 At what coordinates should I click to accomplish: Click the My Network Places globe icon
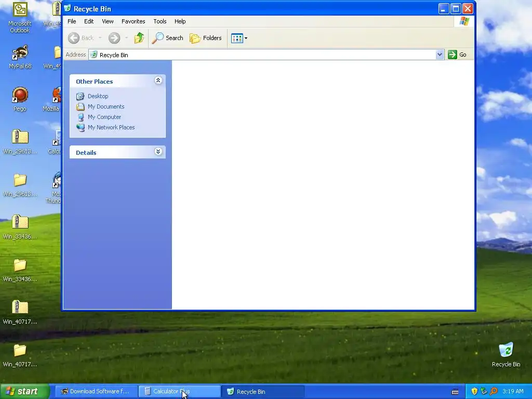tap(81, 128)
